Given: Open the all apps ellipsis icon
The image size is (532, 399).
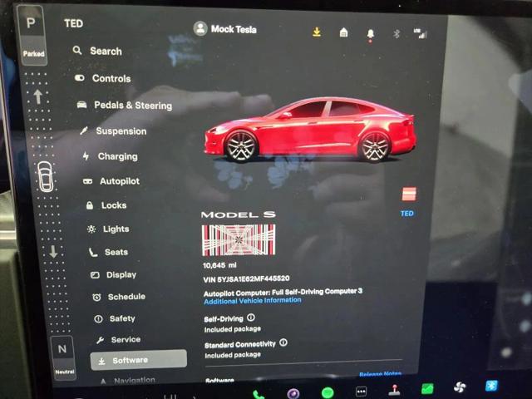Looking at the screenshot, I should tap(361, 392).
